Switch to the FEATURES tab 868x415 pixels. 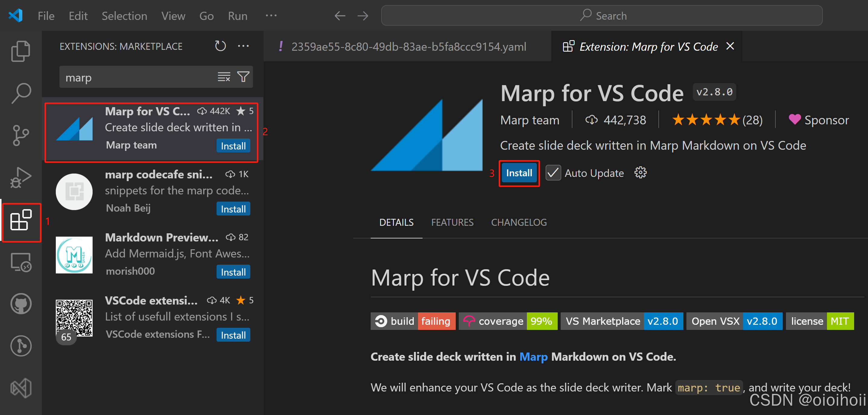pyautogui.click(x=452, y=222)
